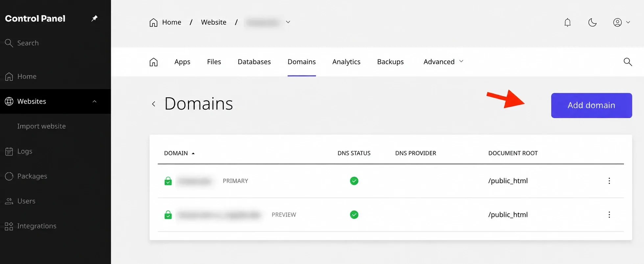Screen dimensions: 644x264
Task: Select the Domains tab
Action: click(301, 62)
